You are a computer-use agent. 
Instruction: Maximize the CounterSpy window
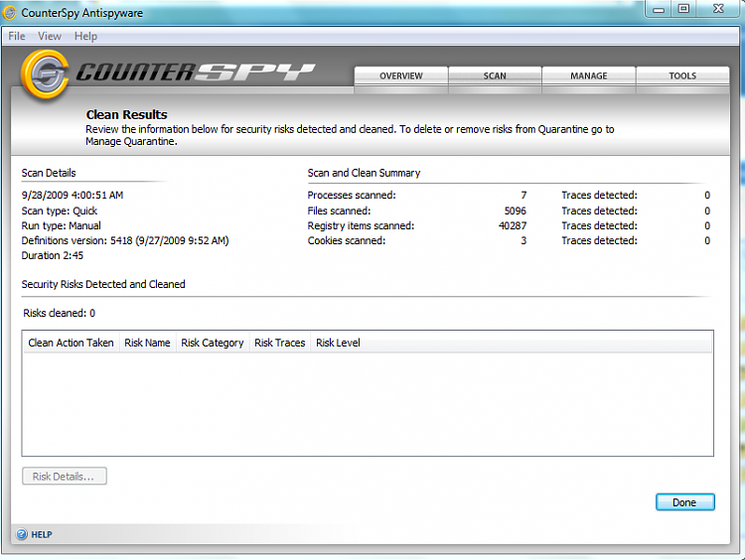[x=683, y=9]
